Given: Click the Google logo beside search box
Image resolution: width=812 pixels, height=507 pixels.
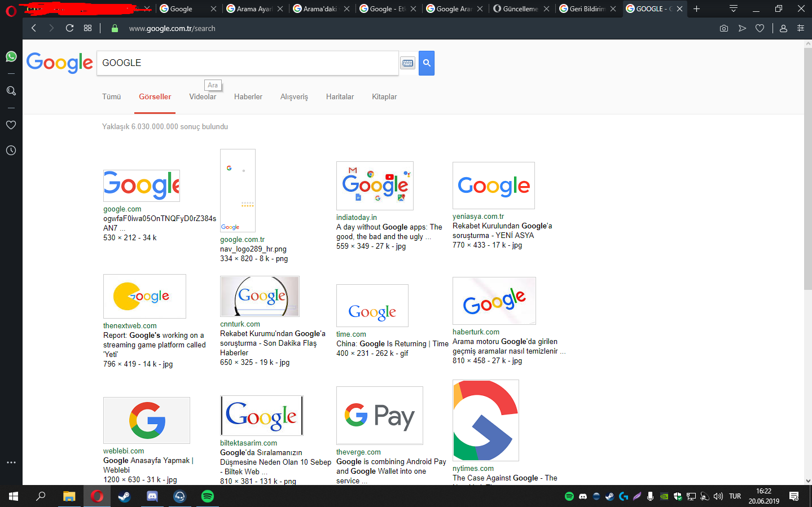Looking at the screenshot, I should point(59,63).
